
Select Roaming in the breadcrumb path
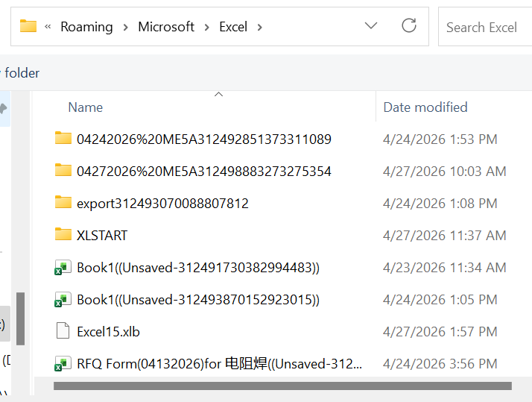click(86, 27)
